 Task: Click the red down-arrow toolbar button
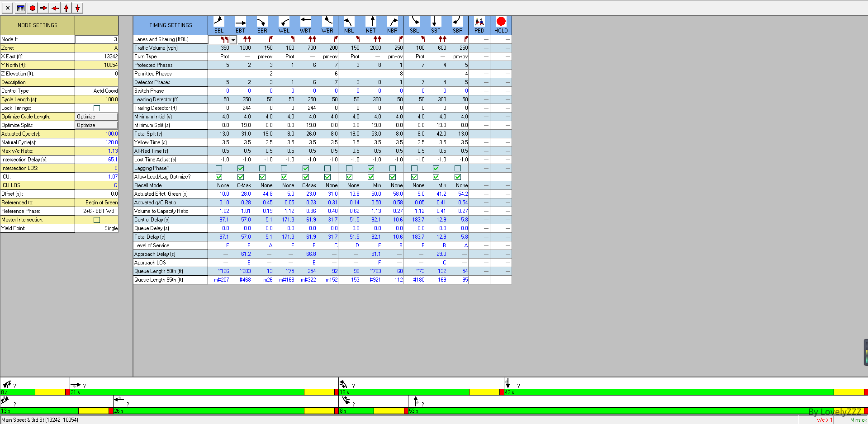(x=78, y=8)
